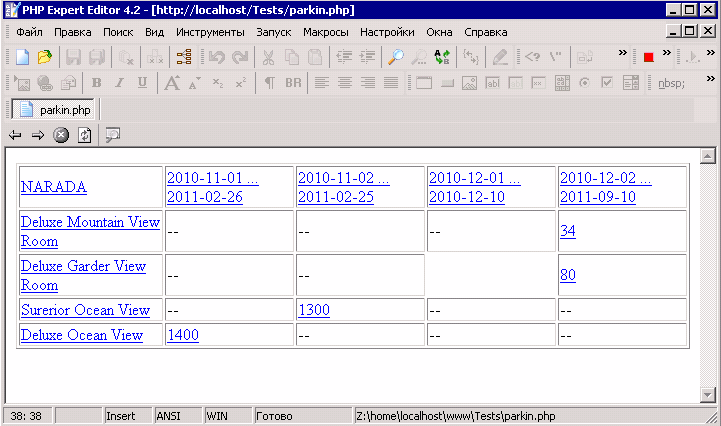Insert an image using the picture-with-arrow icon
Screen dimensions: 721x426
click(22, 83)
